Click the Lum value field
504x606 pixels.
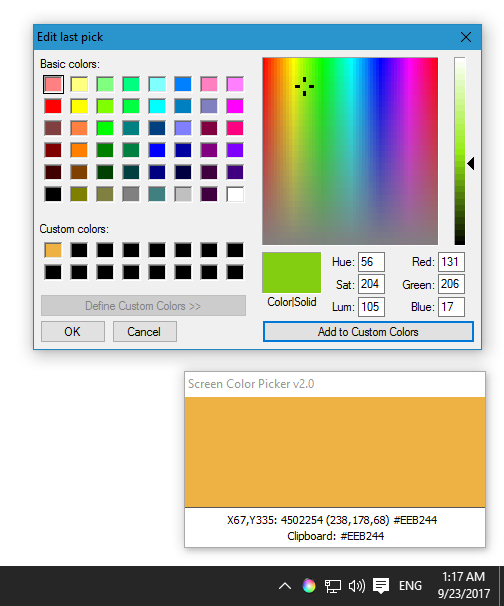371,307
